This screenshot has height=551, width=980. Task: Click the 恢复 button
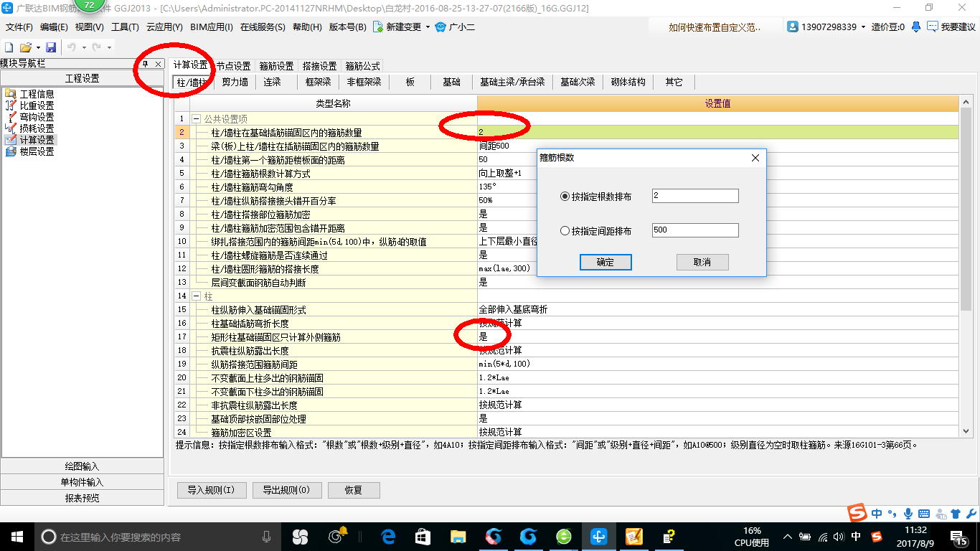[354, 491]
